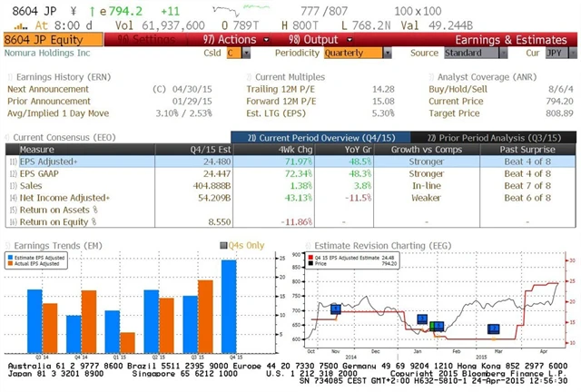Click the first blue marker on revision chart

click(x=336, y=309)
